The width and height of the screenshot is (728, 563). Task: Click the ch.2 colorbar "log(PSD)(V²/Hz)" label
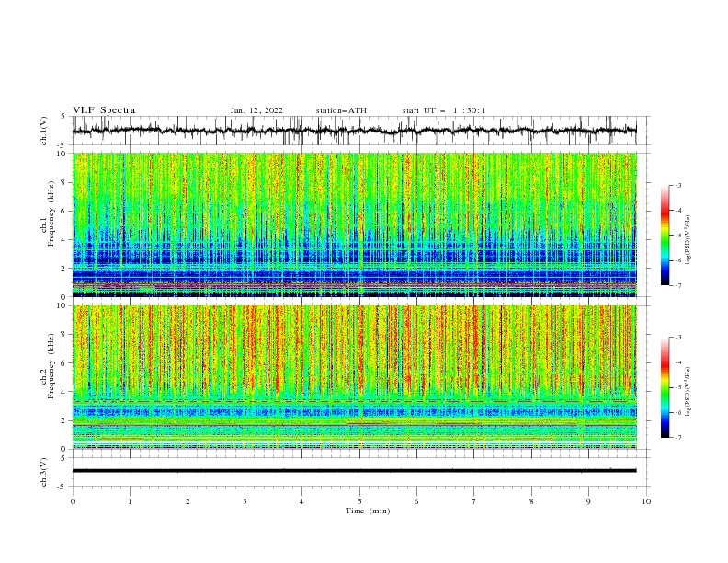pos(688,391)
